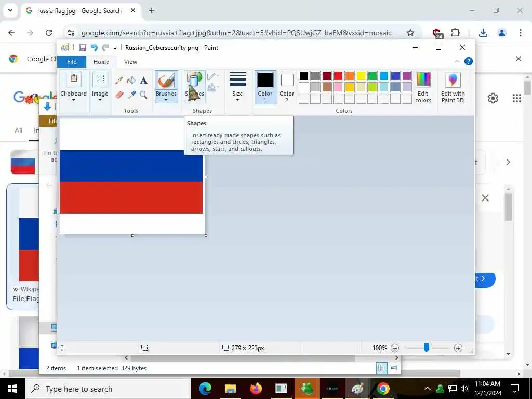Open the All search tab in Google
Viewport: 532px width, 399px height.
18,130
